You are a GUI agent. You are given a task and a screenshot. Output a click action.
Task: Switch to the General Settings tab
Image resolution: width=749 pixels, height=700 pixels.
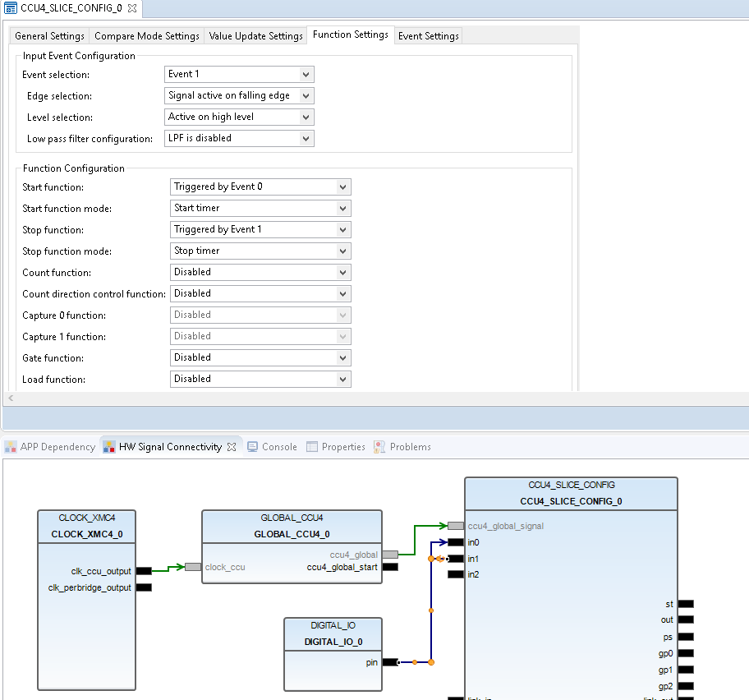(48, 35)
